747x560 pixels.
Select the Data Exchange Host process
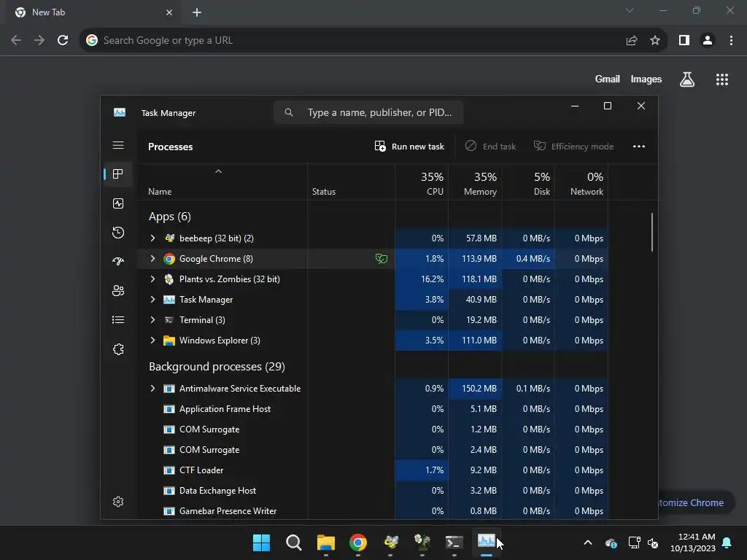click(x=372, y=491)
